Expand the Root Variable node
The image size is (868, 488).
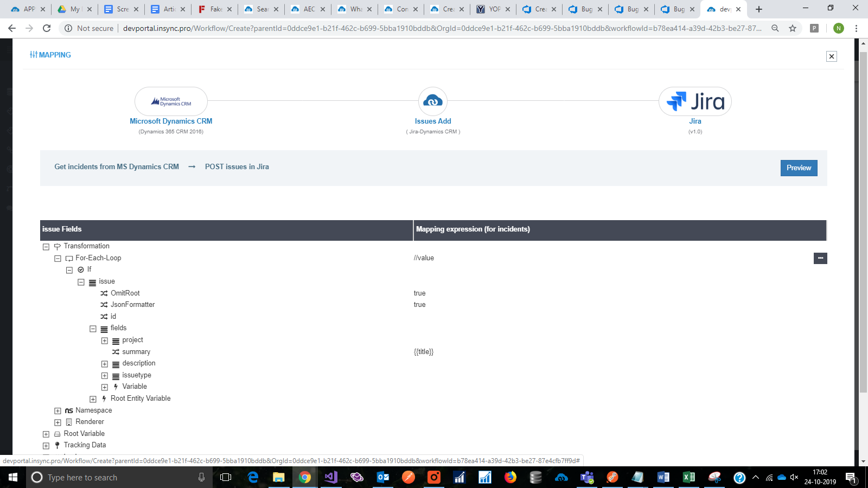tap(46, 434)
